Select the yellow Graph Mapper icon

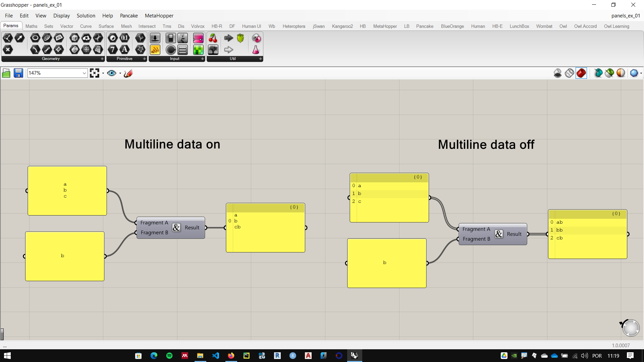[155, 50]
